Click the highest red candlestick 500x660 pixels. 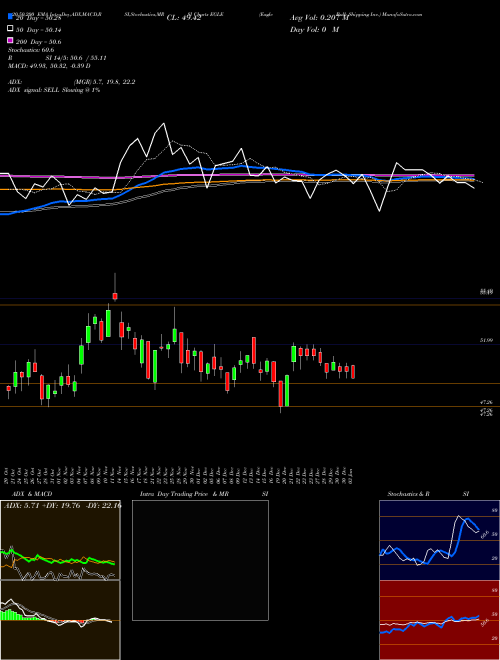coord(115,296)
